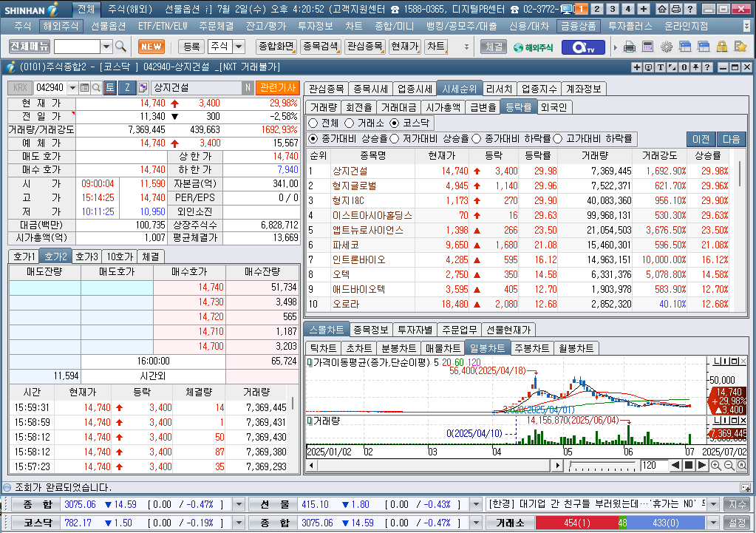The height and width of the screenshot is (533, 756).
Task: Click the Z icon button
Action: [x=127, y=88]
